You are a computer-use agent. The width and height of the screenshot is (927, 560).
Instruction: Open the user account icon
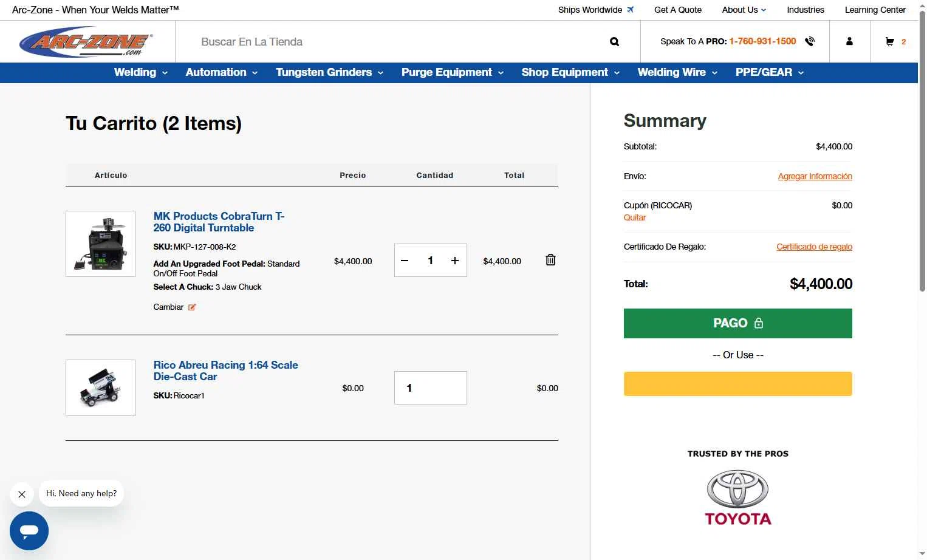(849, 41)
